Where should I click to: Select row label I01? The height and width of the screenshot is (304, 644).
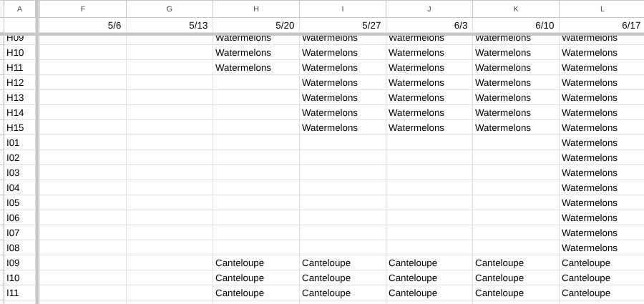20,142
